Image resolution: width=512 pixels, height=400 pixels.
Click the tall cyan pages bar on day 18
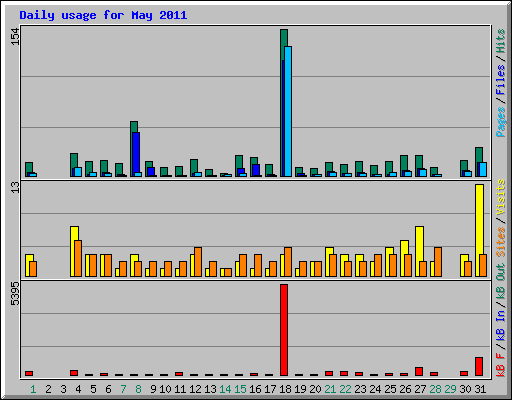coord(288,111)
